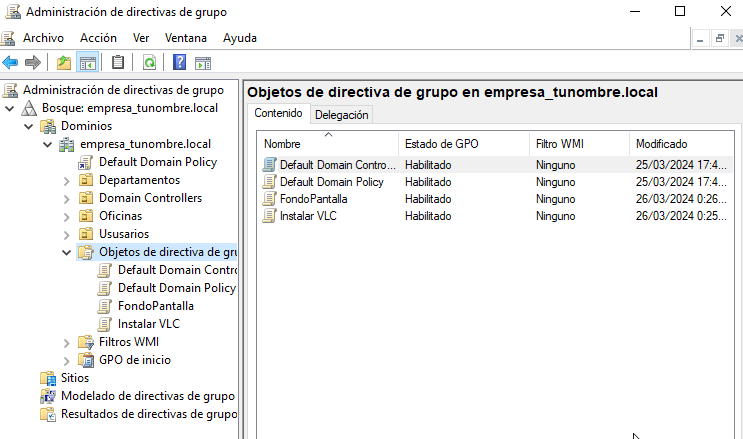Image resolution: width=743 pixels, height=439 pixels.
Task: Collapse the Bosque: empresa_tunombre.local node
Action: (9, 109)
